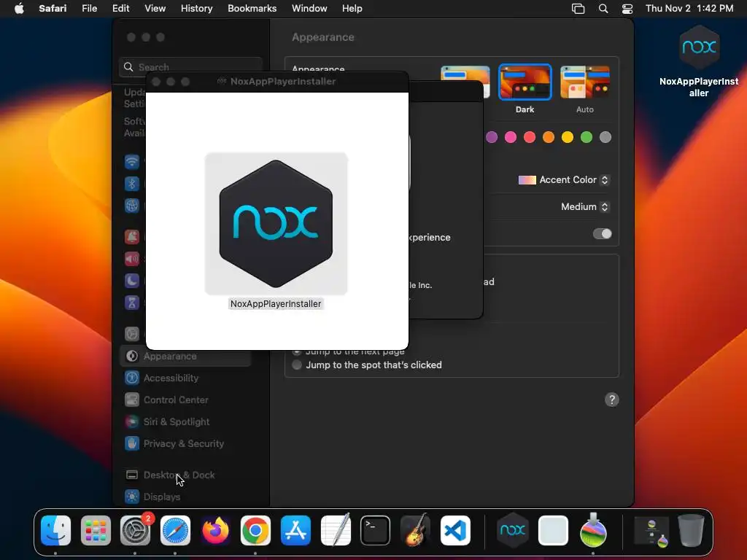The width and height of the screenshot is (747, 560).
Task: Open the Window menu
Action: click(309, 9)
